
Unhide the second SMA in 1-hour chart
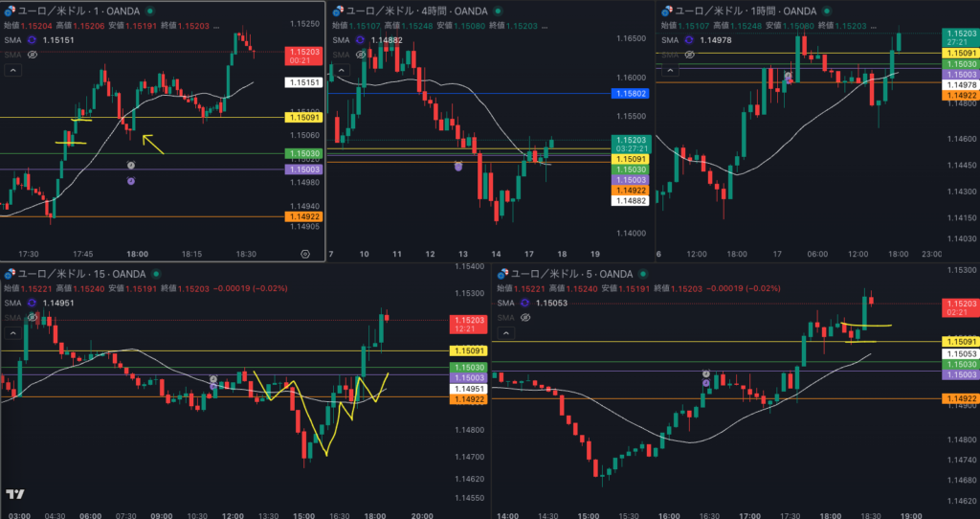(687, 55)
